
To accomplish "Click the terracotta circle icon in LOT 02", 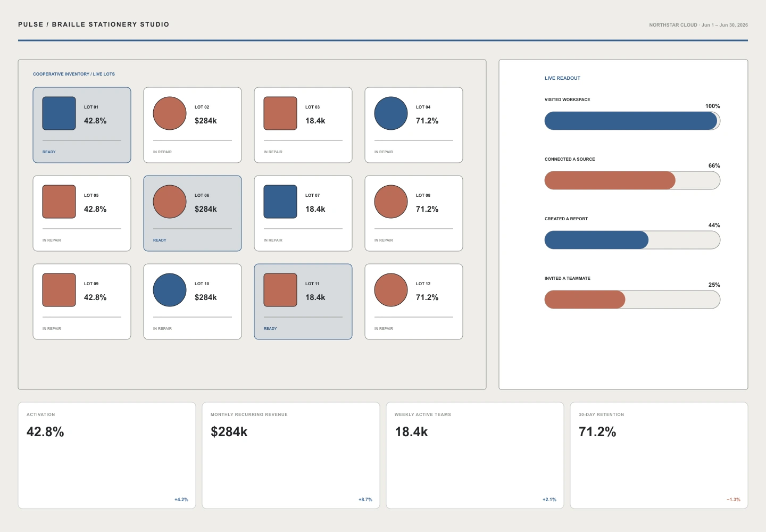I will pos(170,113).
